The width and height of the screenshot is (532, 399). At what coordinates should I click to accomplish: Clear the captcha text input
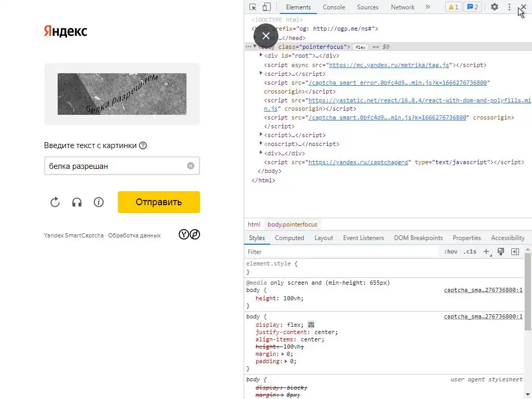point(191,166)
